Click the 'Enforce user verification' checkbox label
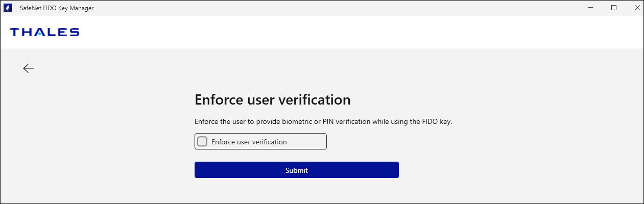 pyautogui.click(x=249, y=142)
